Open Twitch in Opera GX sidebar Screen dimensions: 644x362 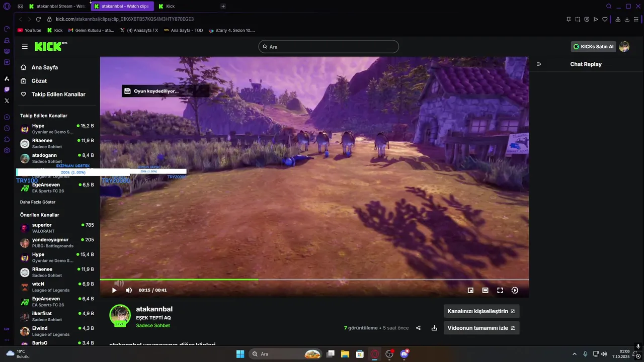(7, 89)
